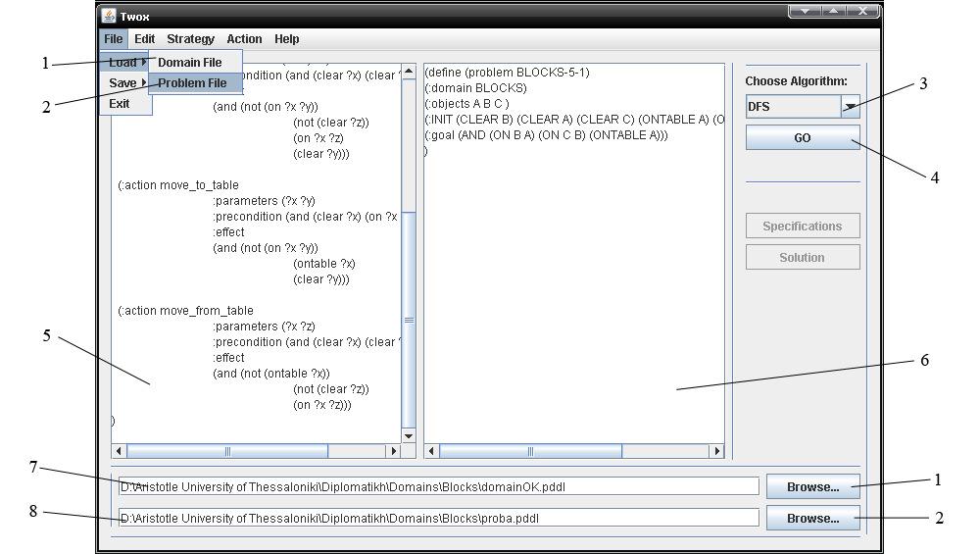Viewport: 980px width, 554px height.
Task: Close the Twox window
Action: point(863,11)
